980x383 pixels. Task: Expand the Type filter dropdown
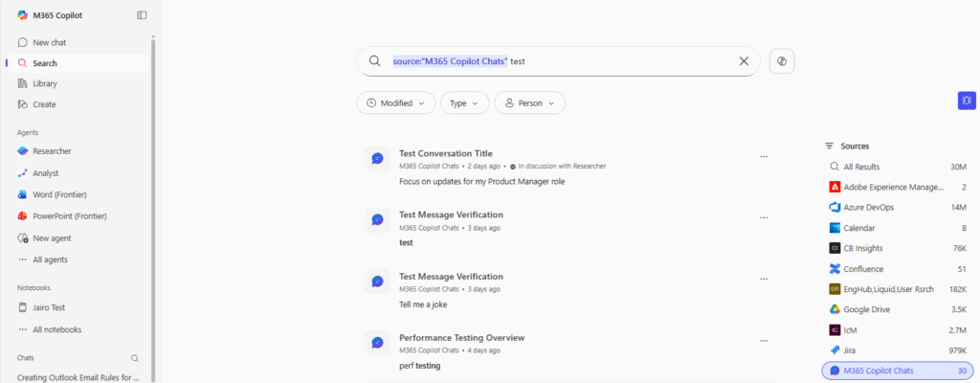point(464,103)
